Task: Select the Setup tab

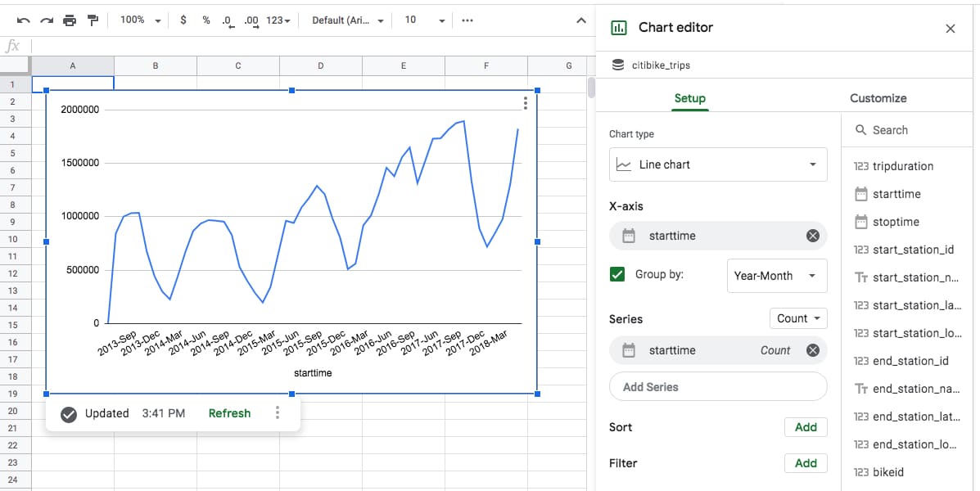Action: [x=690, y=98]
